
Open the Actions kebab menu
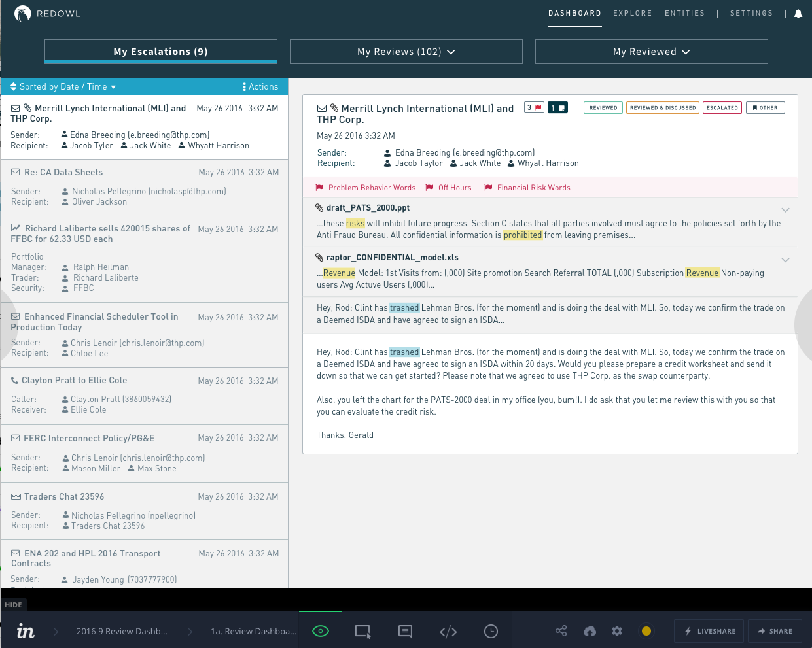click(260, 86)
